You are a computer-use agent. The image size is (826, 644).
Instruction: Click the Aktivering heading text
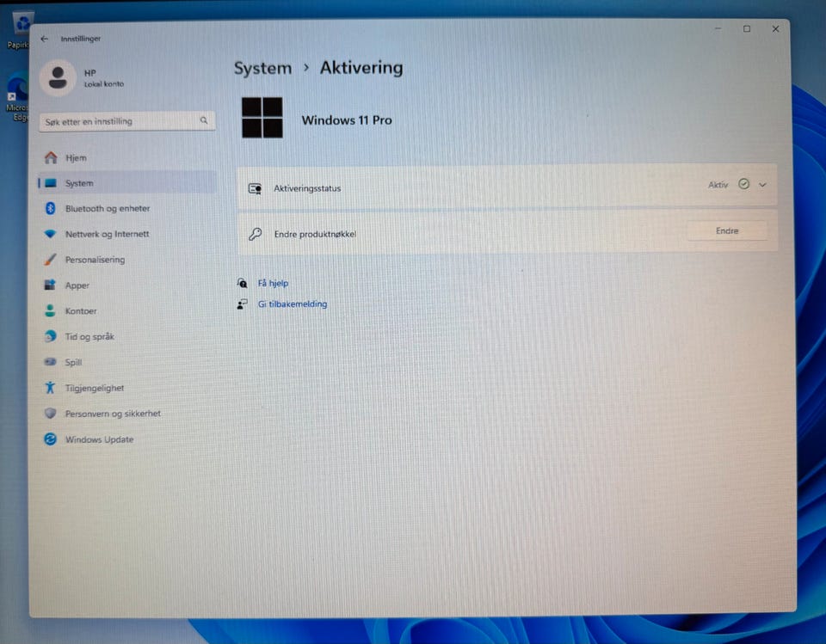[x=361, y=68]
